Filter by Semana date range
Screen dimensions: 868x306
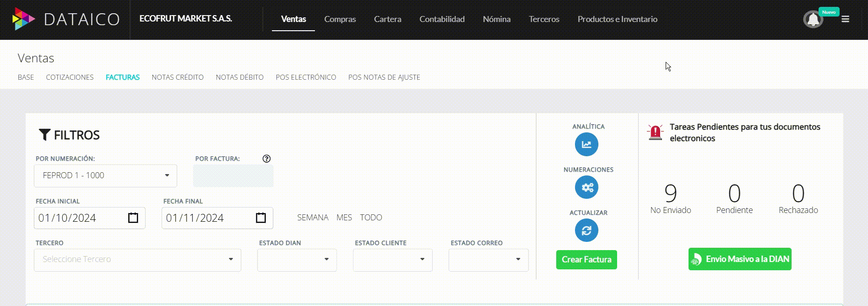click(313, 218)
